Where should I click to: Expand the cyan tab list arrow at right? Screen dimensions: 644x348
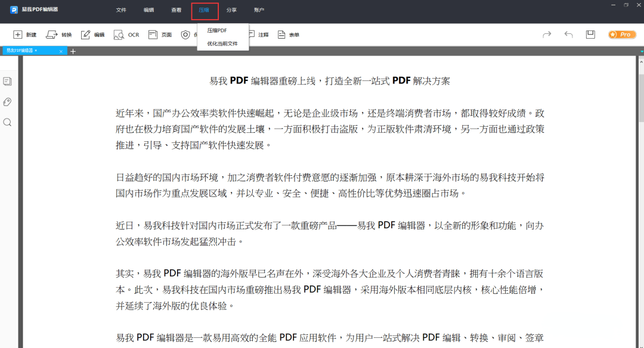click(x=642, y=51)
